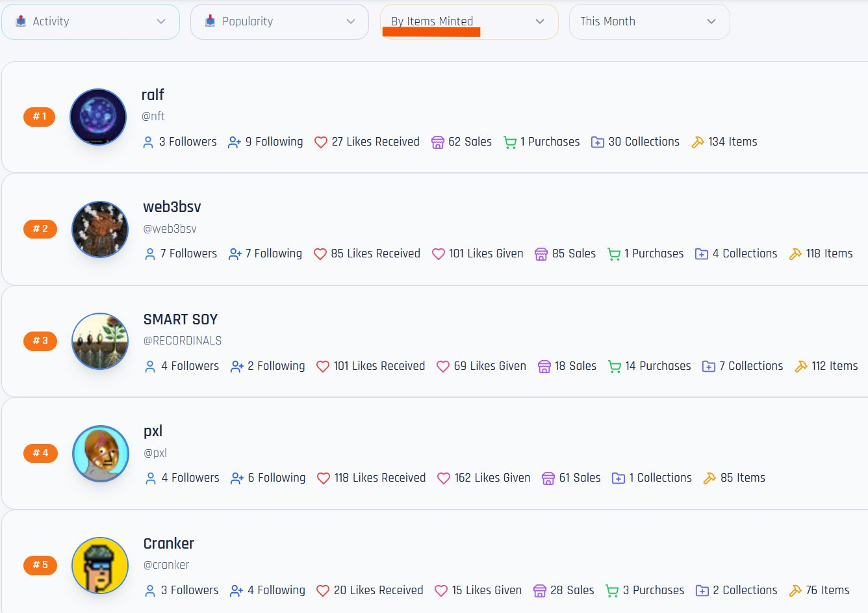Click the Popularity dropdown's inbox icon

tap(210, 21)
